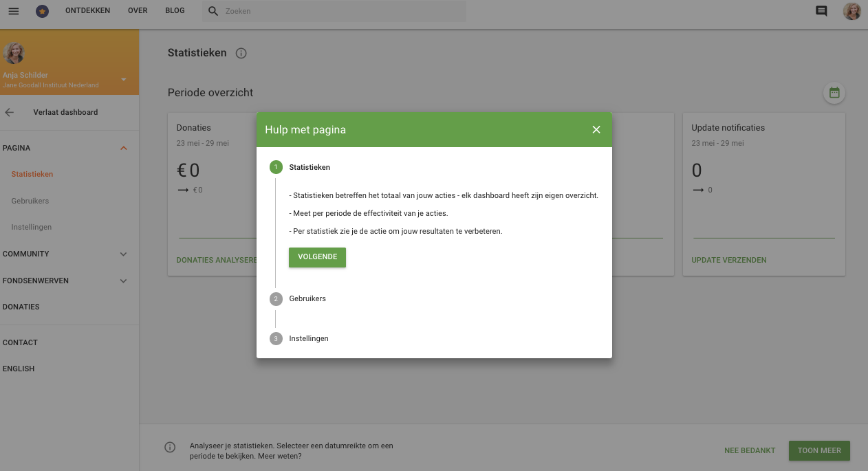Viewport: 868px width, 471px height.
Task: Expand the COMMUNITY section chevron
Action: click(124, 254)
